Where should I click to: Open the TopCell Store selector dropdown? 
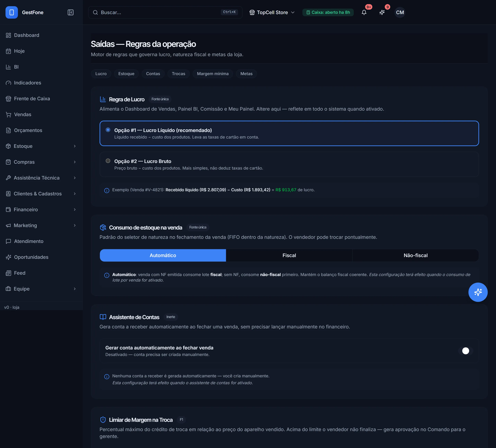click(x=272, y=12)
